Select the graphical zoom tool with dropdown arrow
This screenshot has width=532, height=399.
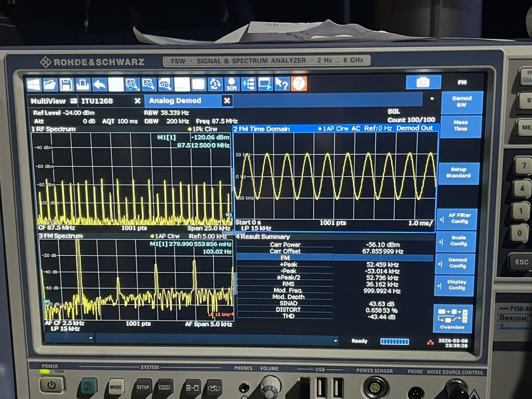click(x=132, y=85)
